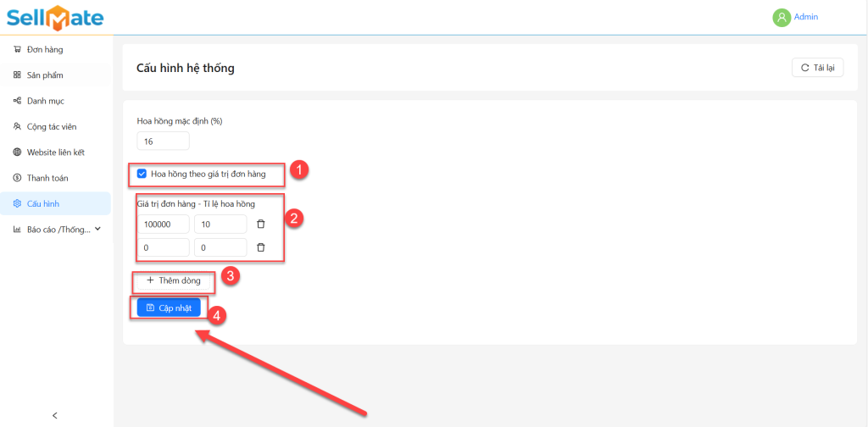
Task: Delete the second commission row with zeros
Action: click(x=261, y=247)
